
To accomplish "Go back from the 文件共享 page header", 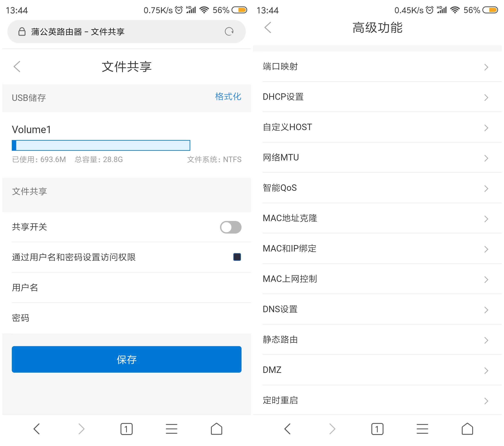I will [17, 66].
